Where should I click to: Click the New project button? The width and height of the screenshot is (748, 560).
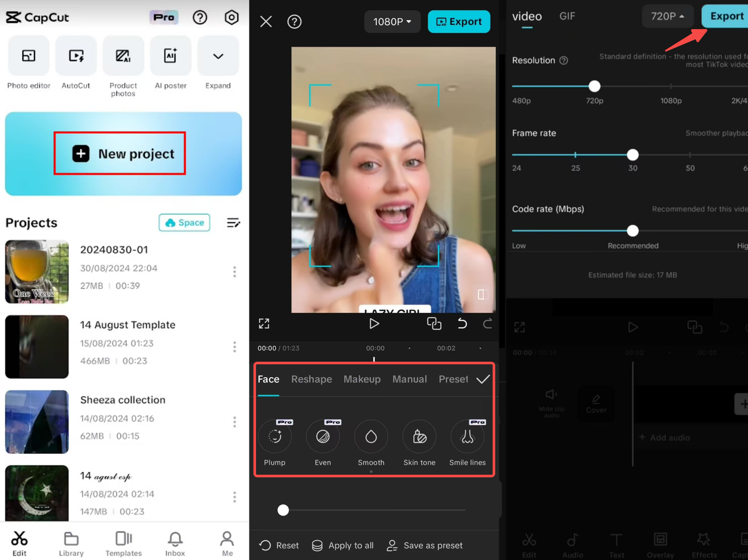click(x=120, y=153)
